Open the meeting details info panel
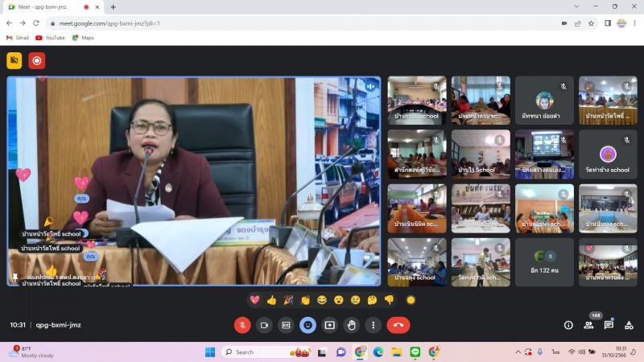 click(568, 325)
